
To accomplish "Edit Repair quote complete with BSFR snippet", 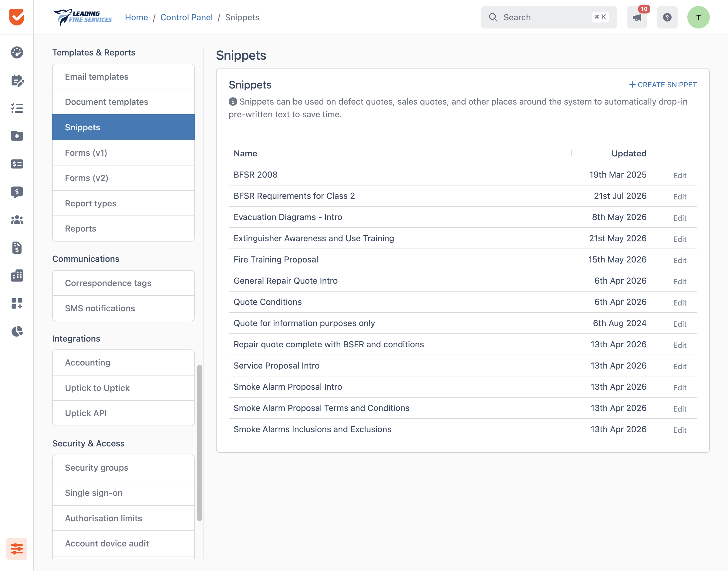I will coord(680,345).
